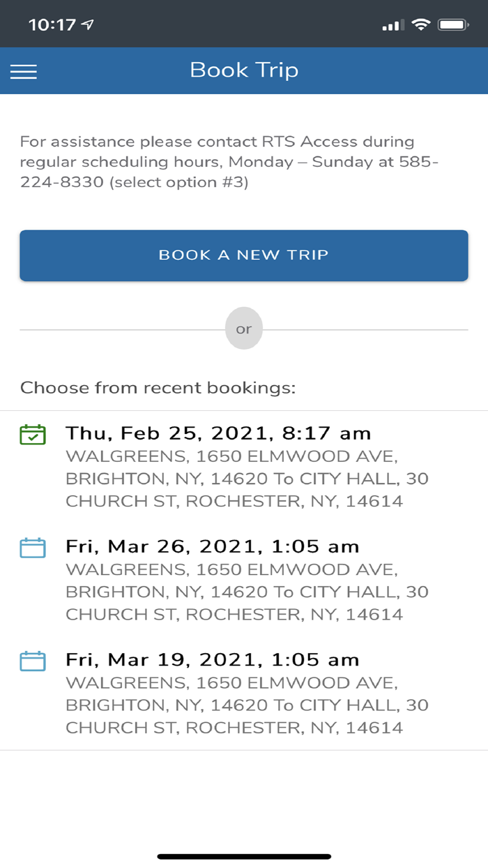
Task: Tap the Book Trip title header
Action: click(x=244, y=70)
